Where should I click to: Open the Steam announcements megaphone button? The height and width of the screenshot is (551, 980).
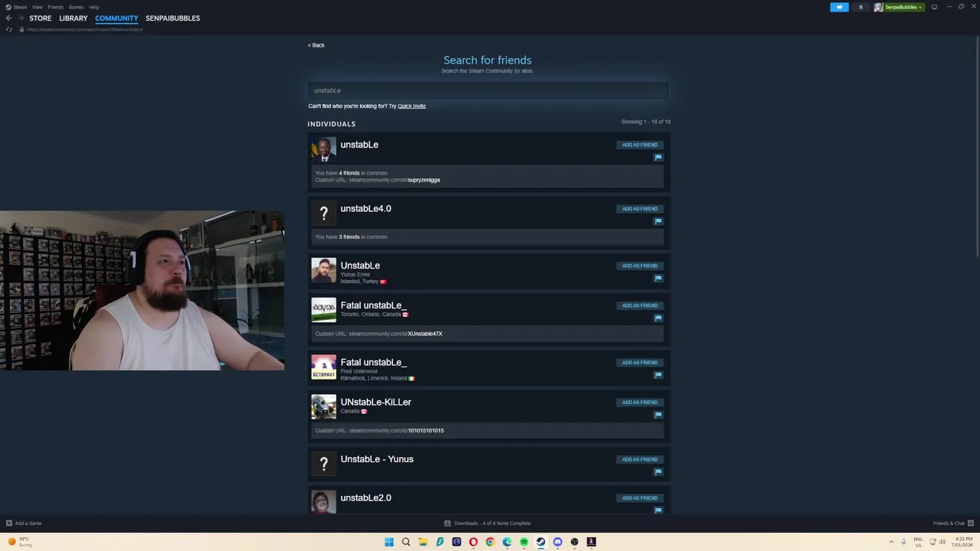coord(839,7)
